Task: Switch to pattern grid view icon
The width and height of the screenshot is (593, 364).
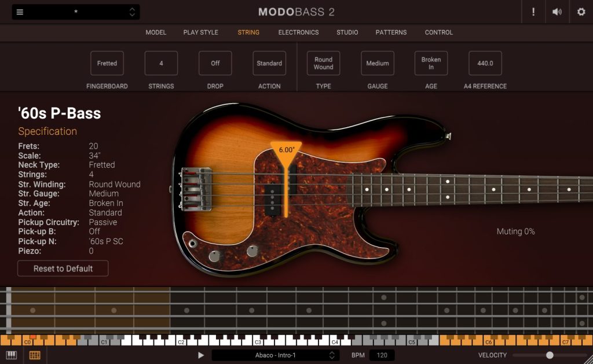Action: click(x=35, y=355)
